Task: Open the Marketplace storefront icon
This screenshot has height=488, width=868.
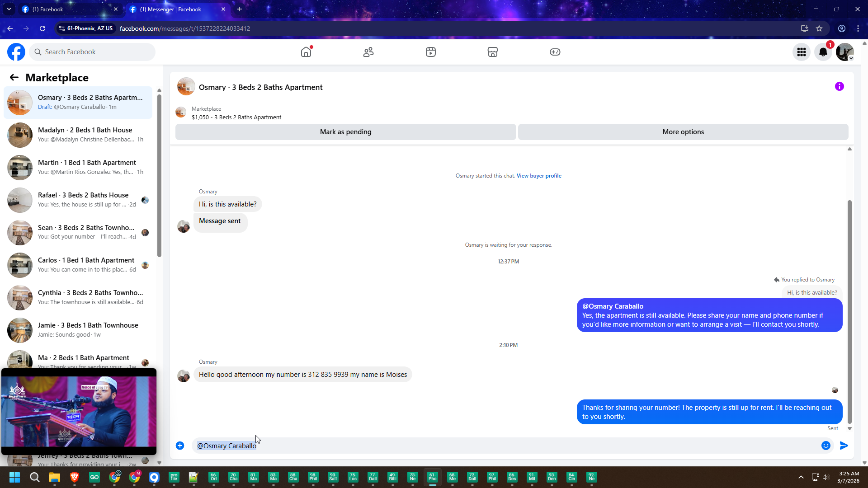Action: [493, 52]
